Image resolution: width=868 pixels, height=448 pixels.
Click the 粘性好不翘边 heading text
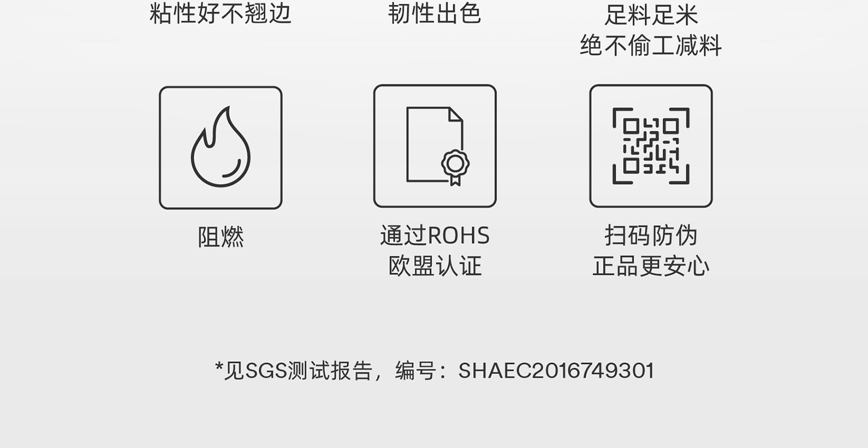pyautogui.click(x=220, y=13)
